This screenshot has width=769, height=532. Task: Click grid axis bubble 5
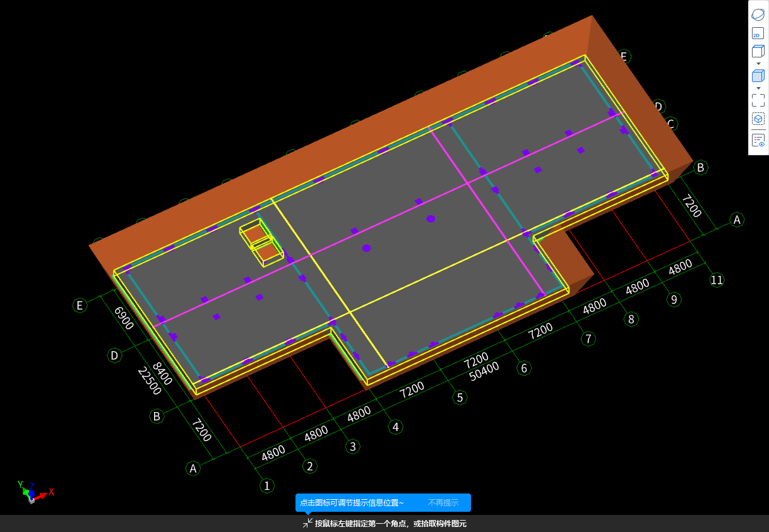(460, 398)
